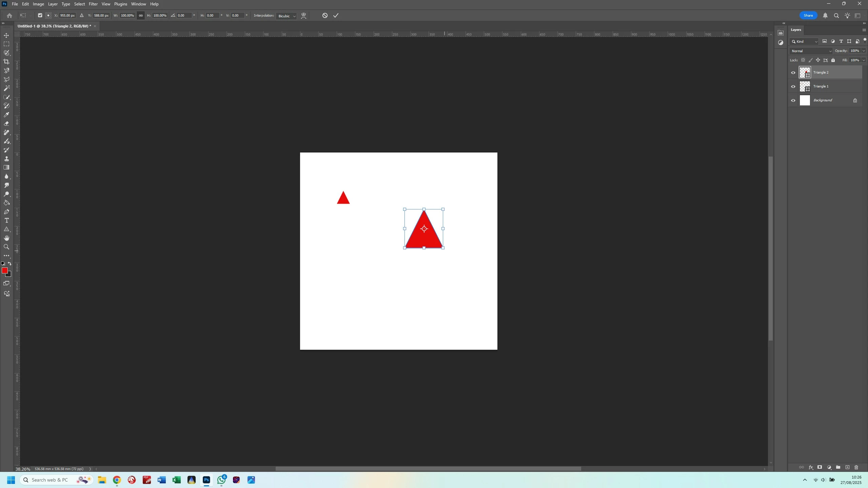
Task: Click the delete layer trash icon
Action: (x=856, y=467)
